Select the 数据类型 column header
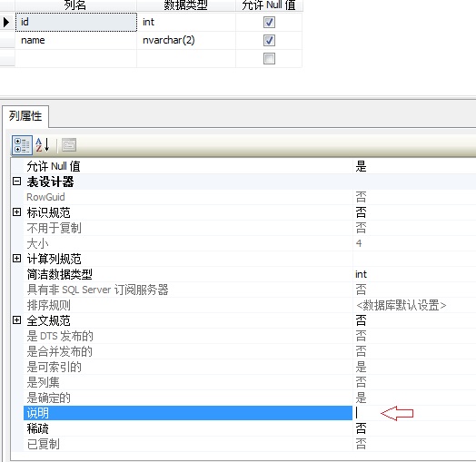This screenshot has width=476, height=462. coord(186,5)
